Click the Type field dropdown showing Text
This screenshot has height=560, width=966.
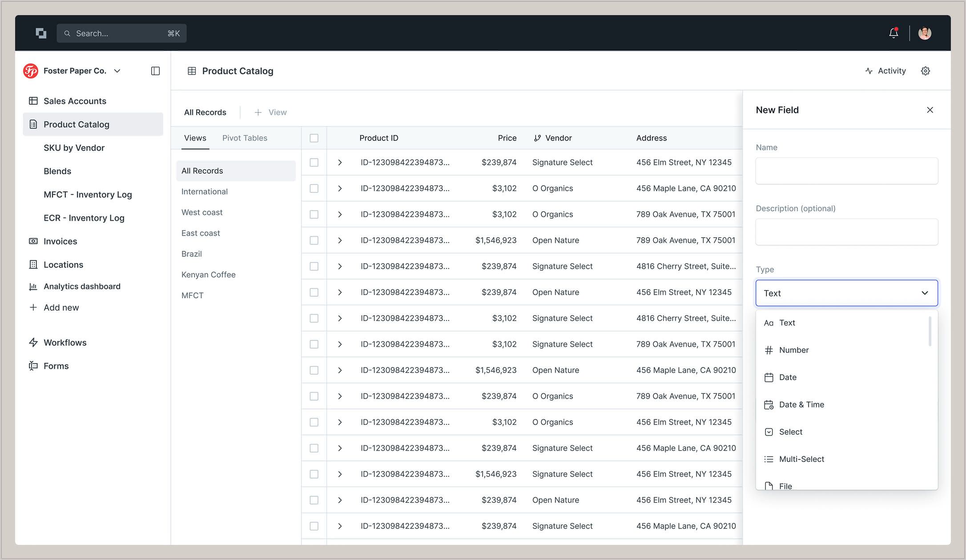pyautogui.click(x=846, y=293)
